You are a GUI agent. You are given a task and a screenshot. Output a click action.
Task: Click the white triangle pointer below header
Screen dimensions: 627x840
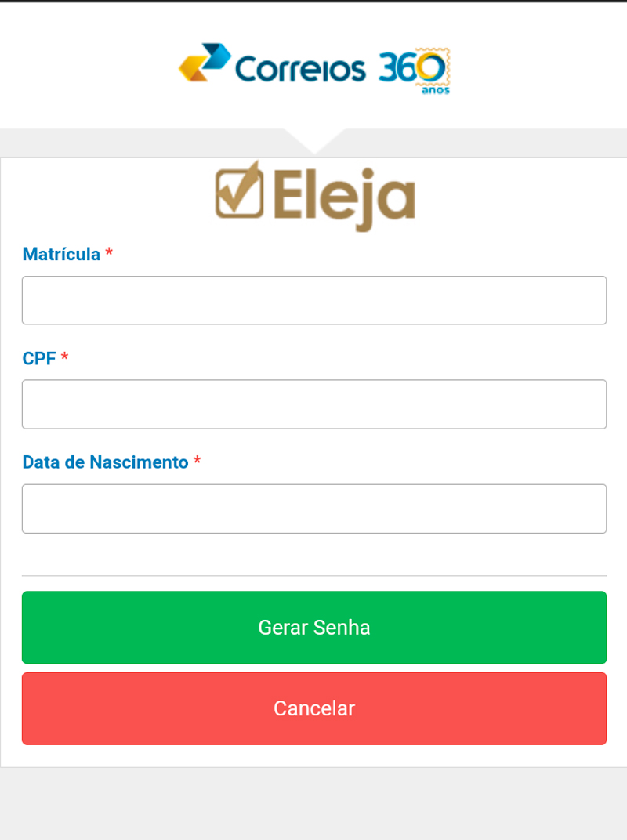[x=313, y=140]
